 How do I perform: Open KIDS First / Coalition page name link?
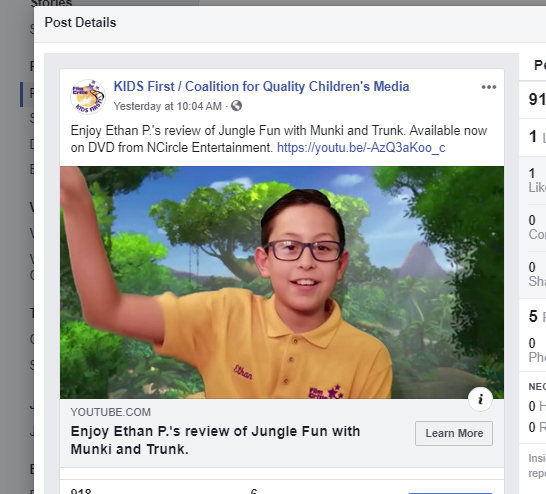261,86
